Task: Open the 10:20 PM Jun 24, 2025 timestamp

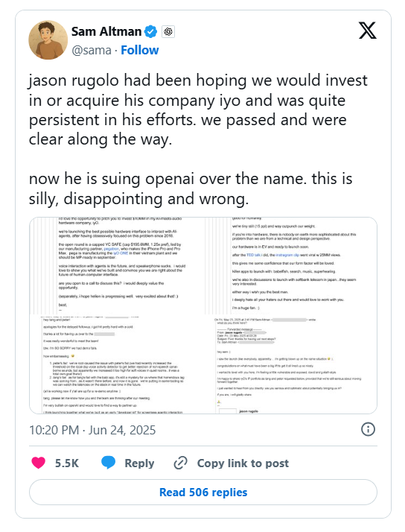Action: (x=92, y=430)
